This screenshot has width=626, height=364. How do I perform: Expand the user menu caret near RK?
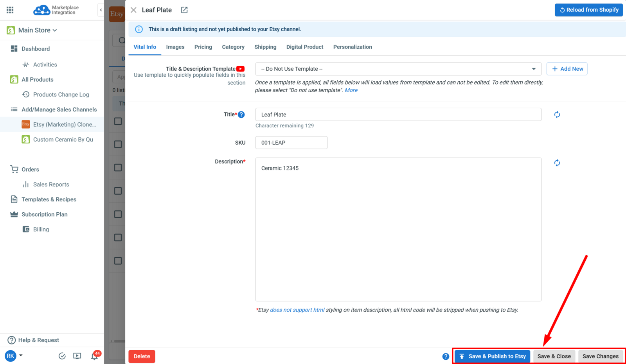21,355
